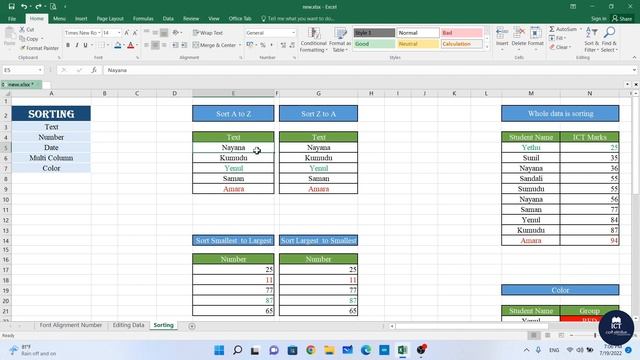Apply the Bad cell style
This screenshot has height=360, width=640.
462,33
